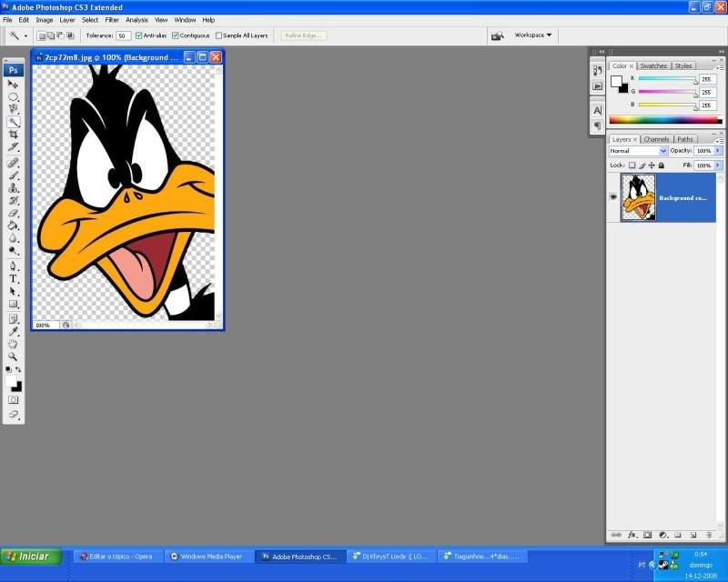The width and height of the screenshot is (728, 582).
Task: Open the File menu
Action: pos(7,20)
